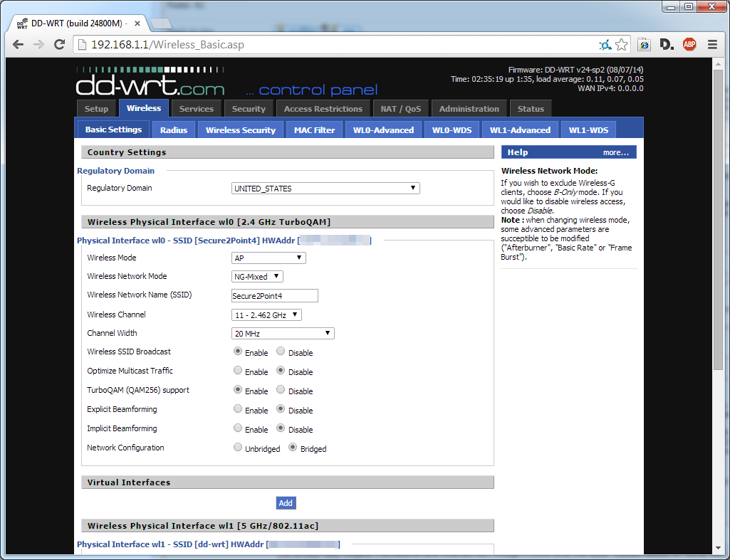Click the 'Virtual Interfaces' section header
Screen dimensions: 730x560
(x=287, y=482)
